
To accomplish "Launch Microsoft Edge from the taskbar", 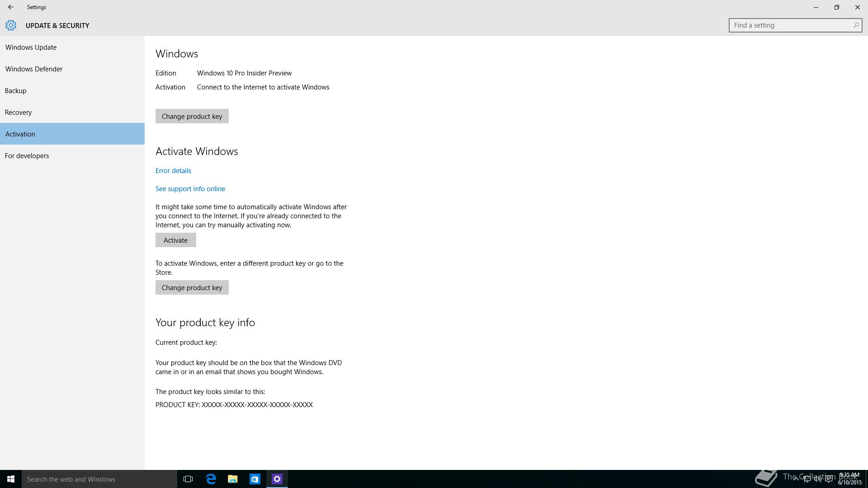I will (211, 479).
